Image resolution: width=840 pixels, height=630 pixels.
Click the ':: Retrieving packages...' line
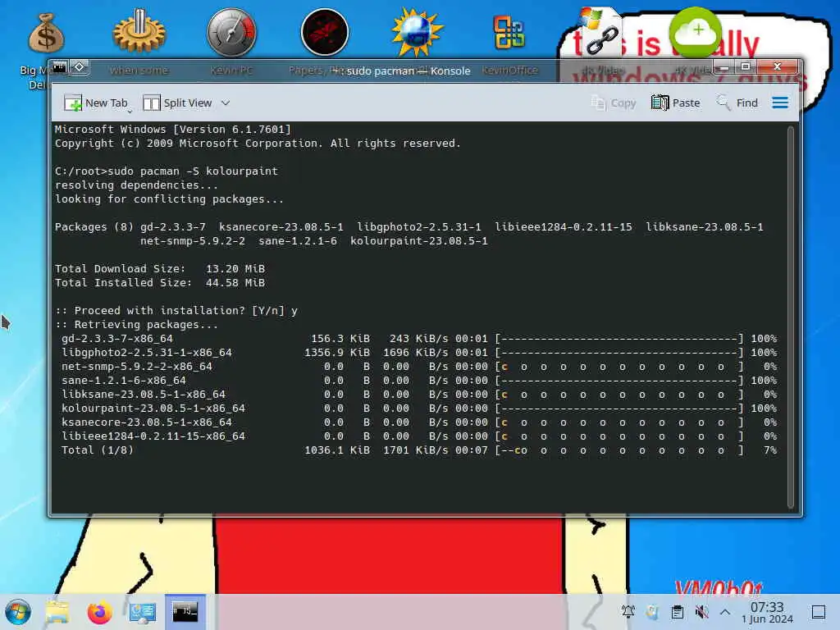tap(136, 324)
